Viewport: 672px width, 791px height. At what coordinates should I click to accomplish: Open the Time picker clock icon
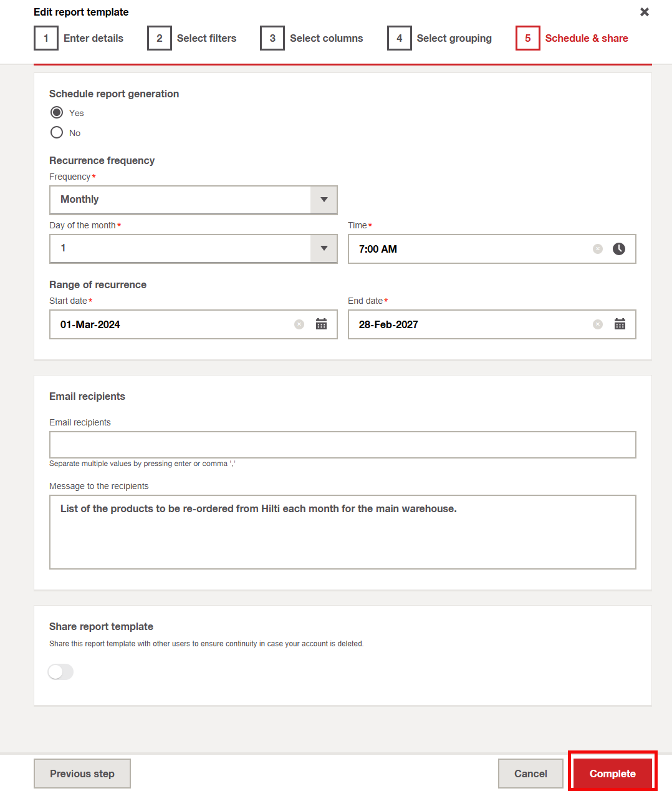618,249
